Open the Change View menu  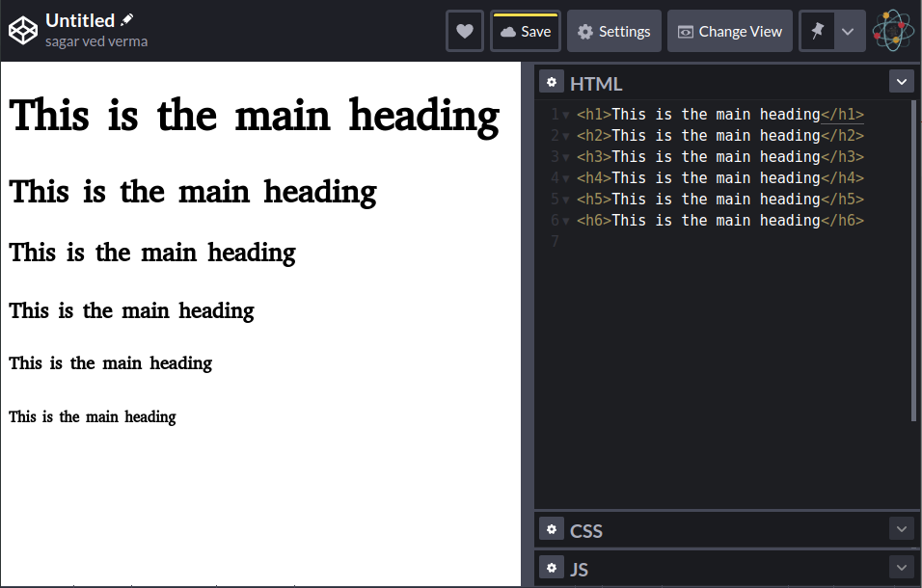pyautogui.click(x=730, y=31)
